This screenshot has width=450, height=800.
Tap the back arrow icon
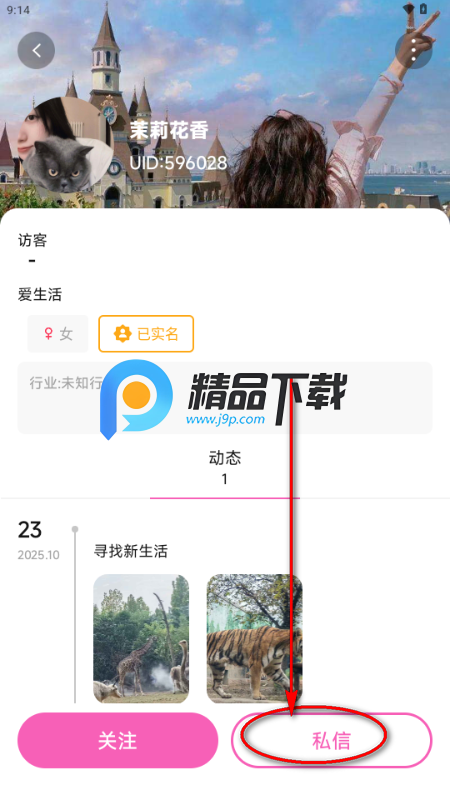(36, 51)
